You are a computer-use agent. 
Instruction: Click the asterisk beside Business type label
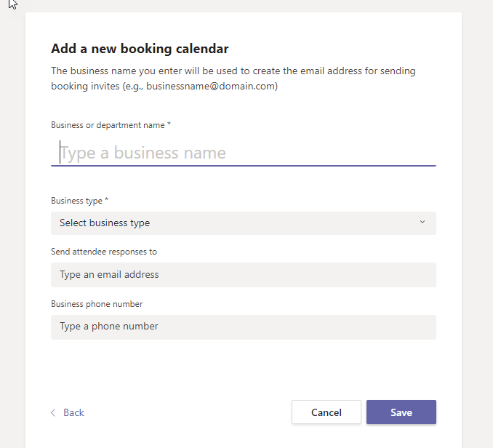coord(107,200)
